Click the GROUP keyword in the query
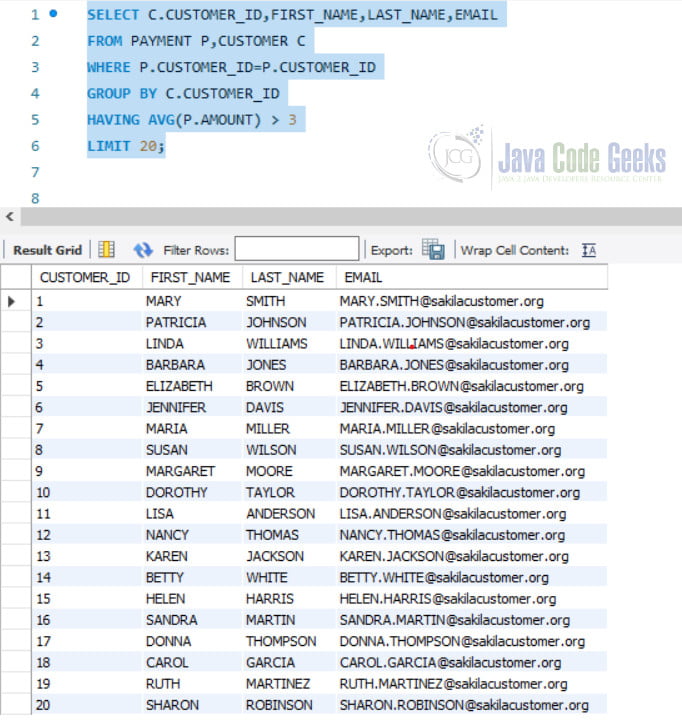Viewport: 682px width, 725px height. coord(109,94)
